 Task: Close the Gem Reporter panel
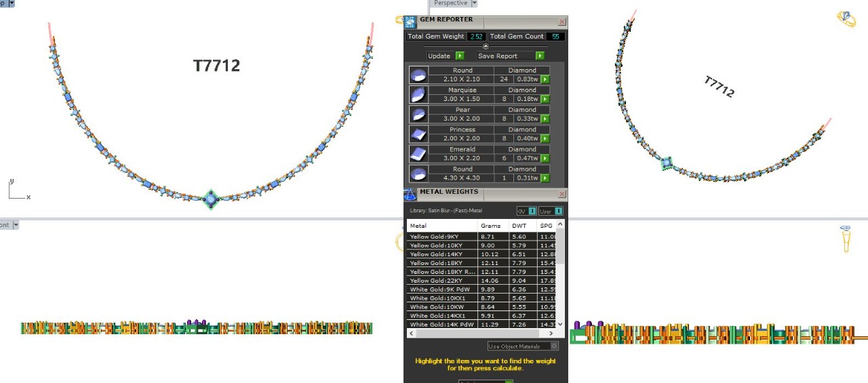[x=561, y=22]
